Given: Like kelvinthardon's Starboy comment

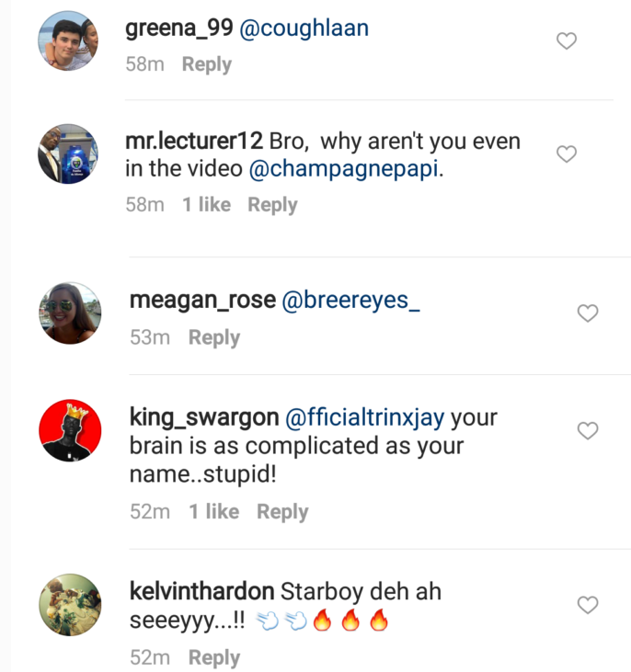Looking at the screenshot, I should (587, 604).
